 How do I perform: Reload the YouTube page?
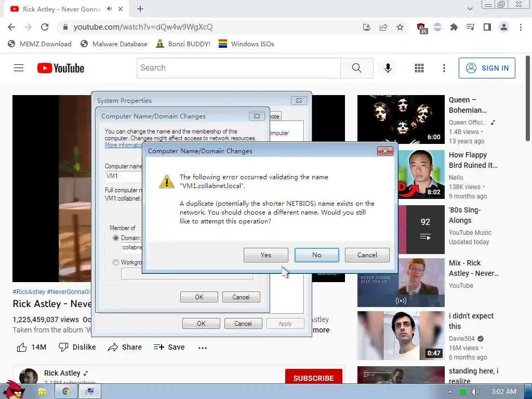(45, 27)
